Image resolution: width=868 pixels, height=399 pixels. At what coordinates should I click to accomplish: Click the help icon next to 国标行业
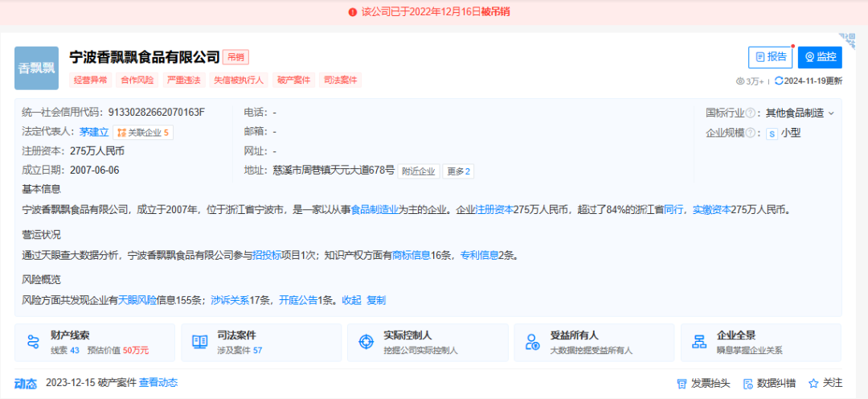750,113
